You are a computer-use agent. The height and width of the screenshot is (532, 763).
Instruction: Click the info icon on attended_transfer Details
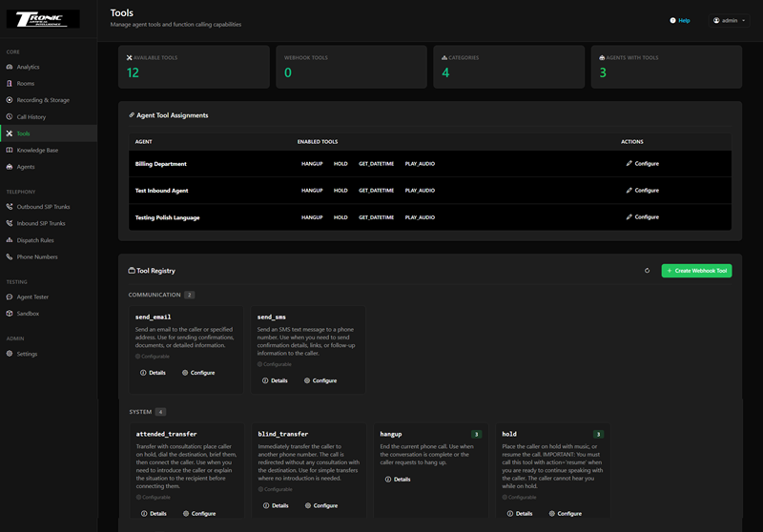click(x=144, y=514)
